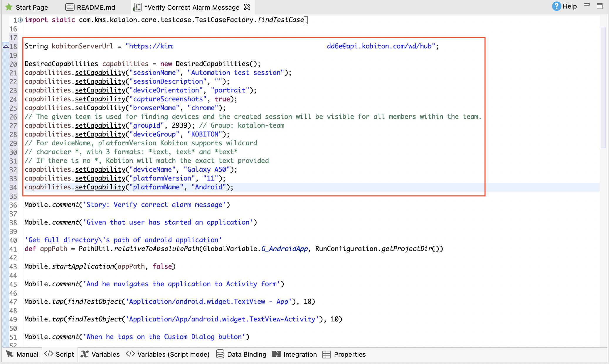This screenshot has width=609, height=364.
Task: Click the collapsed code placeholder after findTestCase
Action: click(x=306, y=20)
